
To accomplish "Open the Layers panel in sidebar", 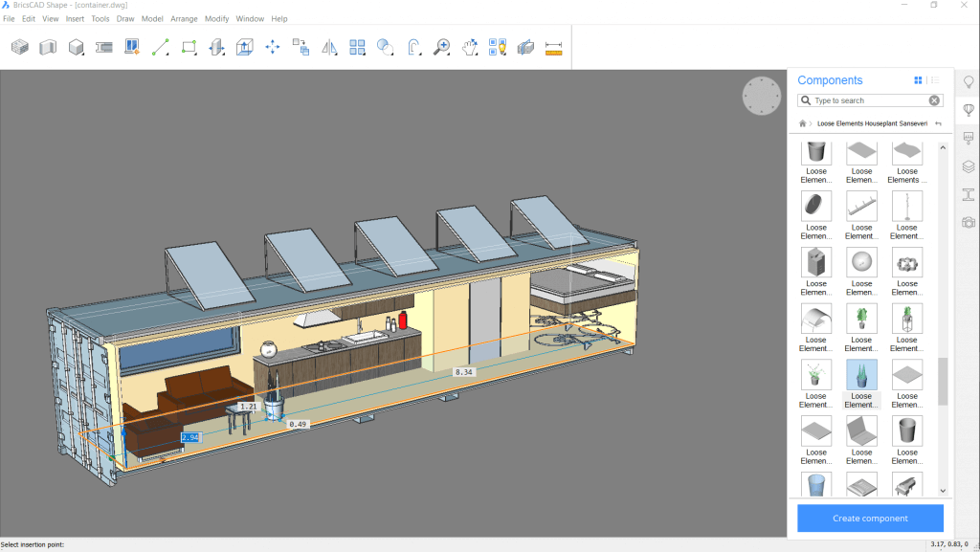I will [969, 166].
